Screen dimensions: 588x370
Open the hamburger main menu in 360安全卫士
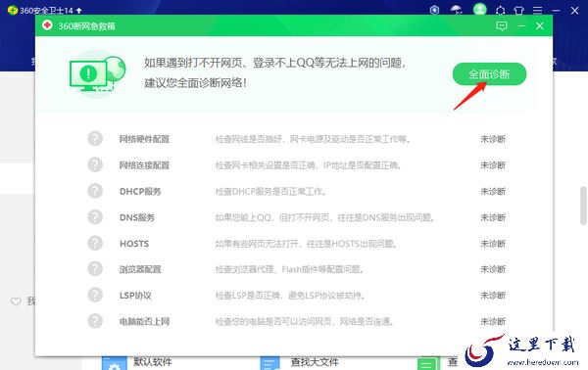[537, 11]
